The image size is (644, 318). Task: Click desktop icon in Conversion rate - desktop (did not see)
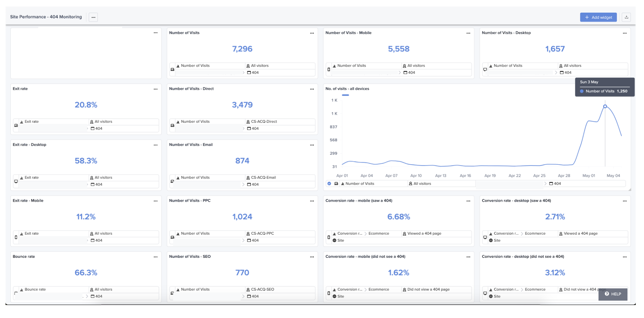coord(485,293)
